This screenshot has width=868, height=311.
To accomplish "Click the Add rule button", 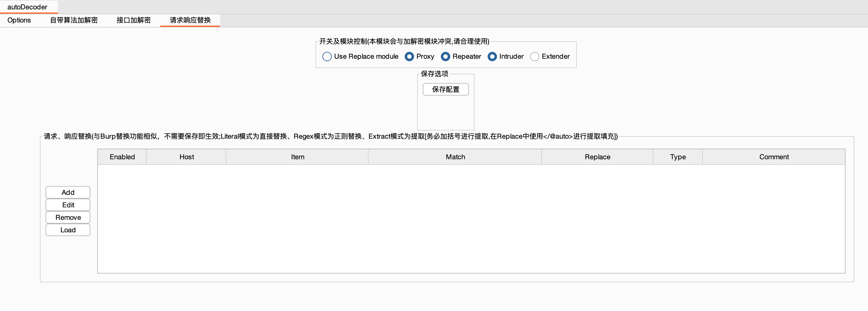I will 68,192.
